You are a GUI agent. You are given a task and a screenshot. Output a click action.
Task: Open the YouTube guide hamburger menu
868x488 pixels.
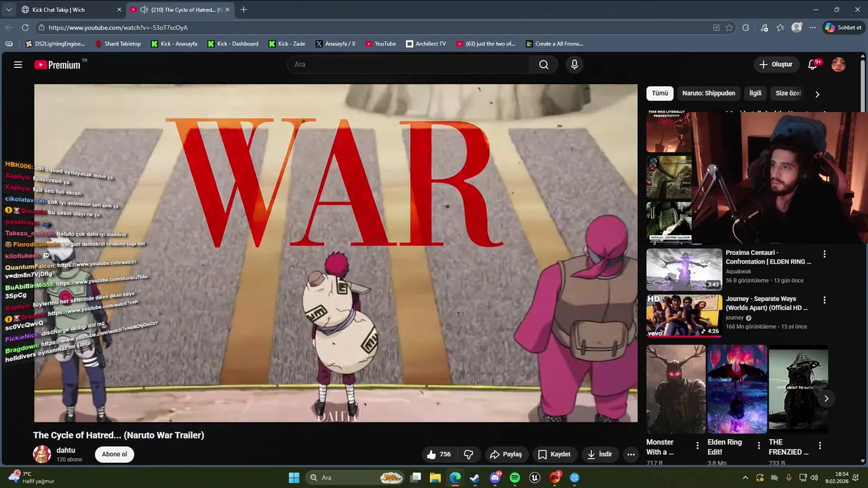(18, 64)
